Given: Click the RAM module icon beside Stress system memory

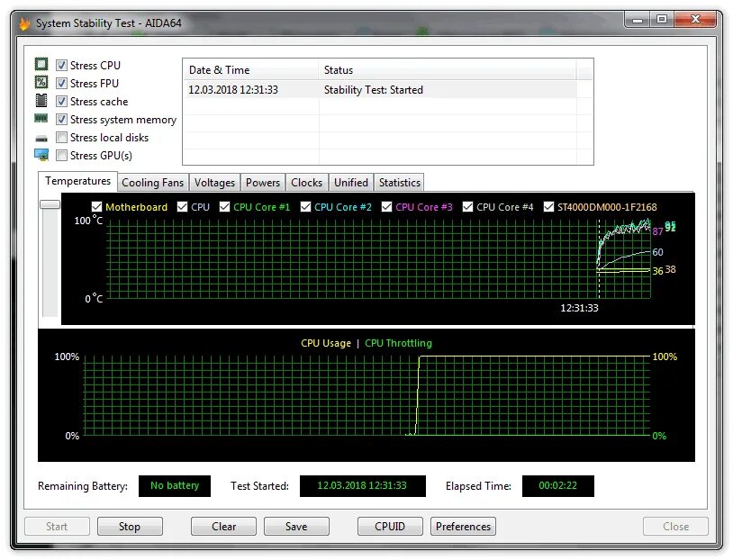Looking at the screenshot, I should 41,119.
